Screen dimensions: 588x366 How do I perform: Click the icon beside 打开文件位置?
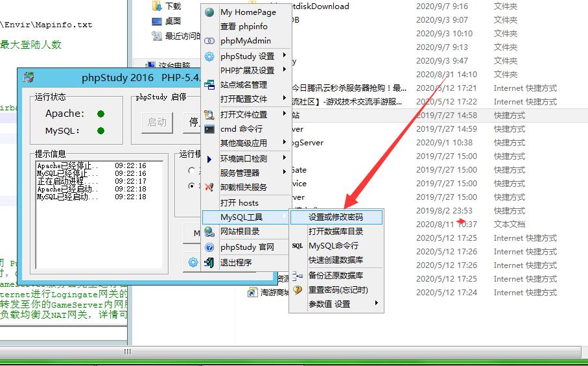[209, 114]
